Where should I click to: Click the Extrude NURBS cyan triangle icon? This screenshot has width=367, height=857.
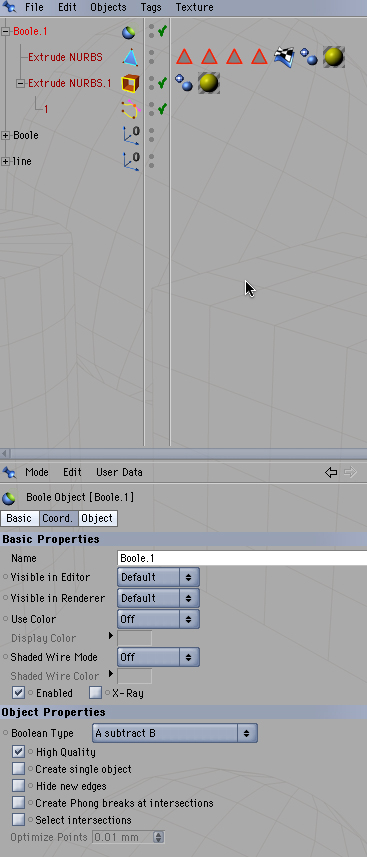tap(130, 57)
